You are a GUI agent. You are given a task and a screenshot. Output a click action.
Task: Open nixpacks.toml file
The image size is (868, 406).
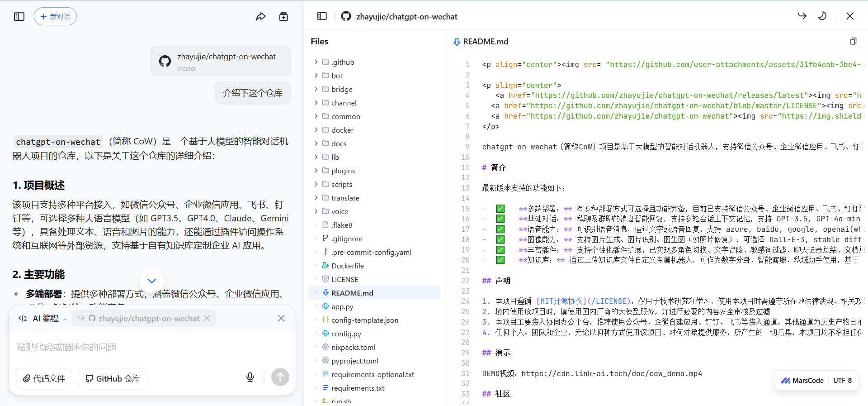[x=374, y=347]
